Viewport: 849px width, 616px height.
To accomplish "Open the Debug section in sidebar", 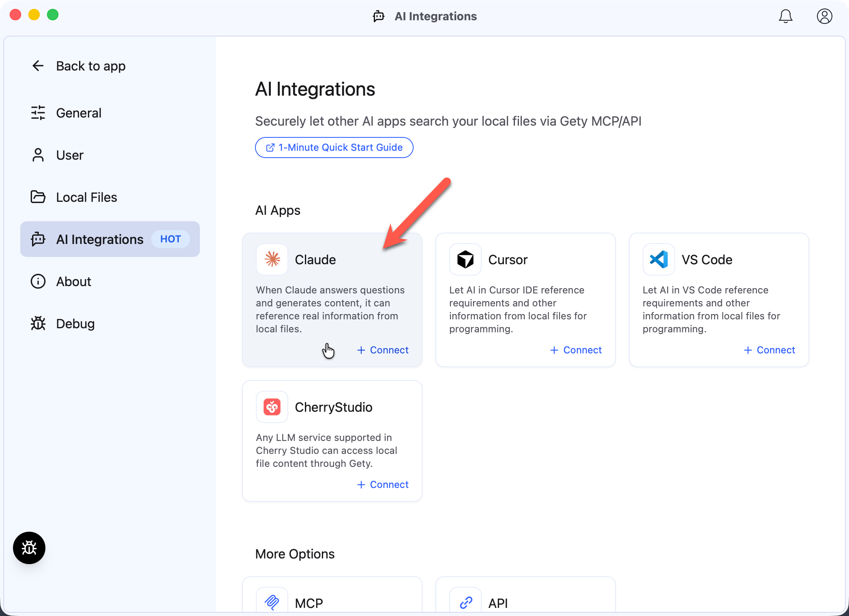I will pos(75,323).
